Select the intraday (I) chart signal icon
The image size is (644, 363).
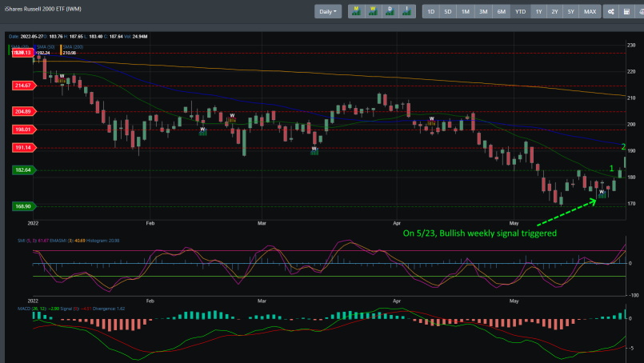click(x=406, y=11)
